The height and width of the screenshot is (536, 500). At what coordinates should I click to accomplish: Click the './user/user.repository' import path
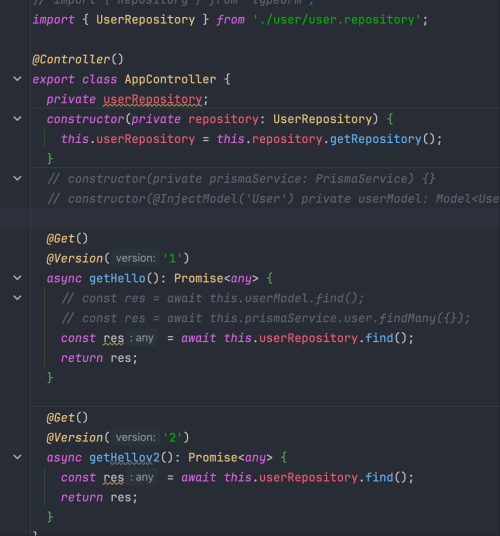pos(337,19)
